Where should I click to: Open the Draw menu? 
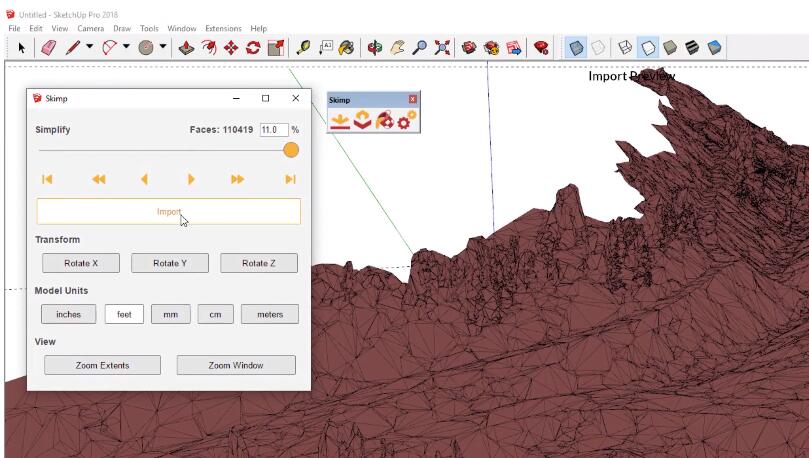point(122,28)
